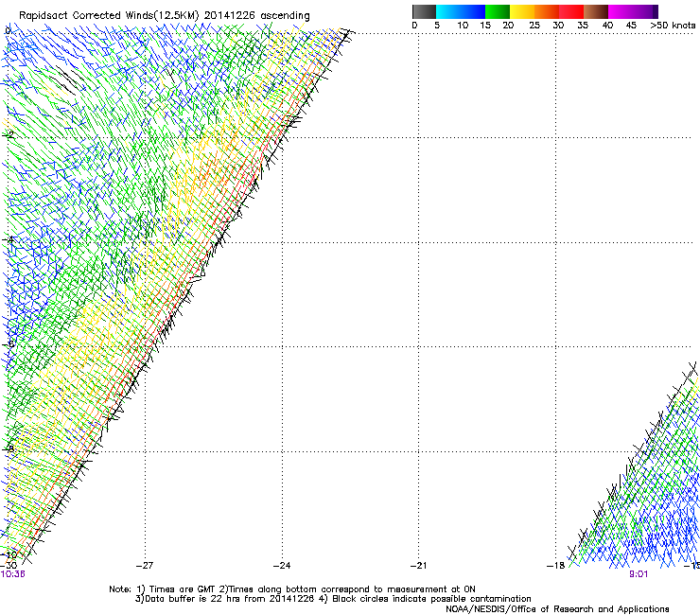Click the '15' legend scale label
Viewport: 700px width, 615px height.
pos(485,26)
